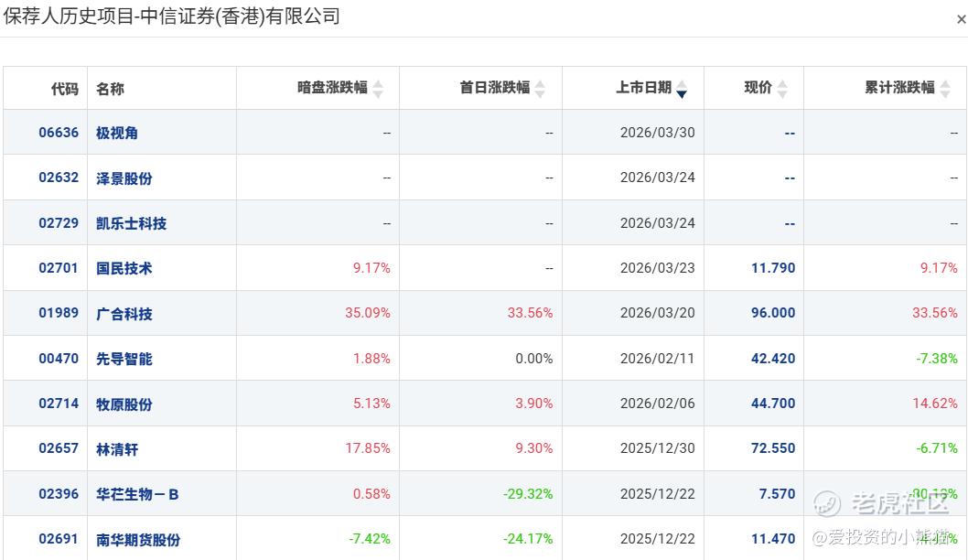Click current price 96.000
This screenshot has width=968, height=560.
pyautogui.click(x=773, y=313)
